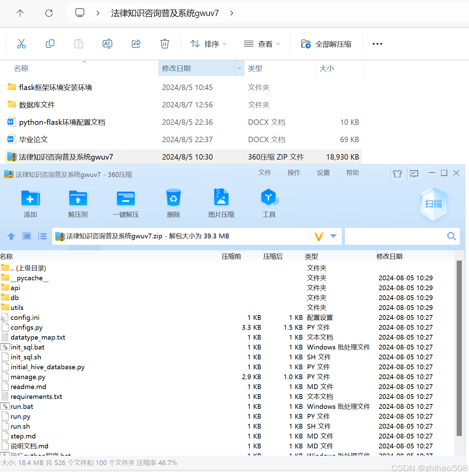Toggle the thumbnail view in 360压缩
Image resolution: width=469 pixels, height=476 pixels.
point(26,236)
